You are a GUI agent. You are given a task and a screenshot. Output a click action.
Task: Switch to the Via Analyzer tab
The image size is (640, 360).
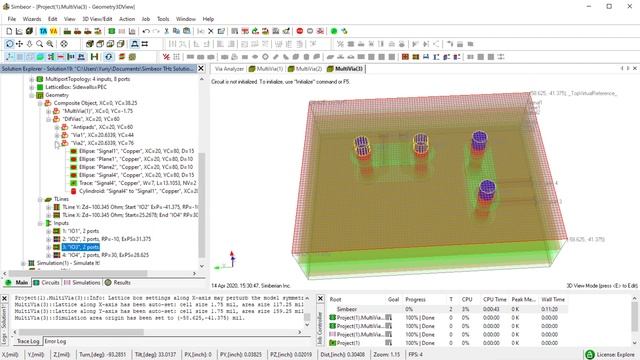[x=229, y=69]
